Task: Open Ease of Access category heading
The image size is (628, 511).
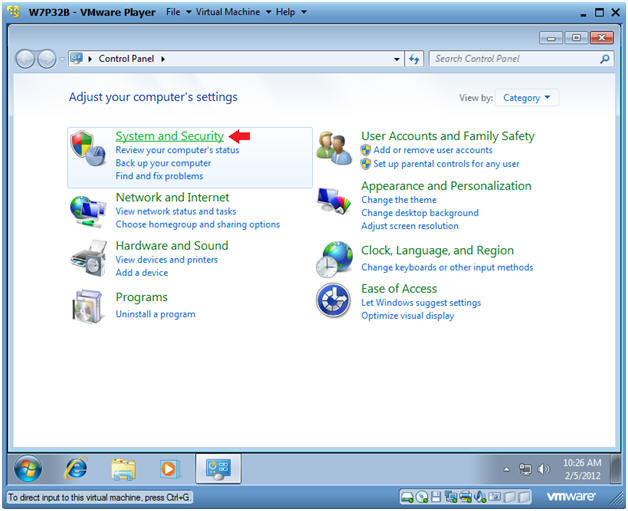Action: (x=399, y=289)
